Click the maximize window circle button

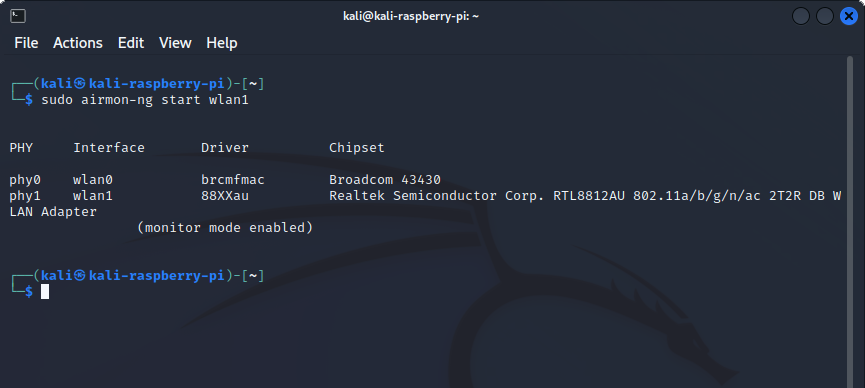click(825, 16)
